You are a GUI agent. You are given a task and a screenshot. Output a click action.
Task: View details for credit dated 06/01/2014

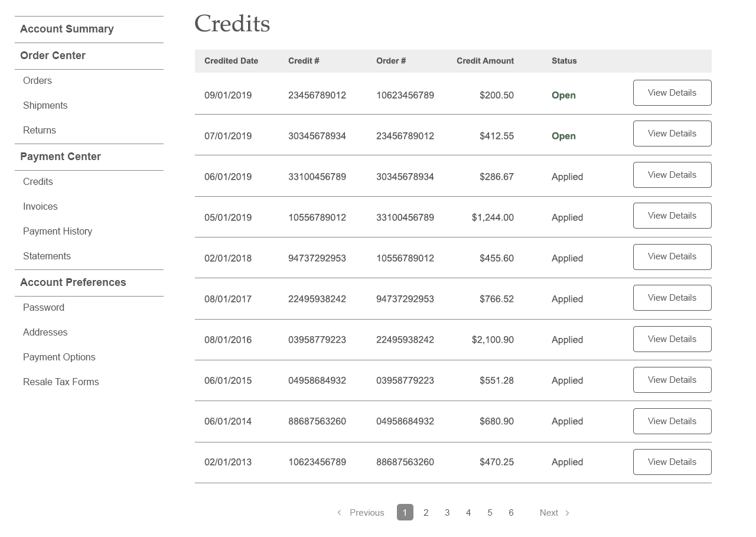click(672, 421)
